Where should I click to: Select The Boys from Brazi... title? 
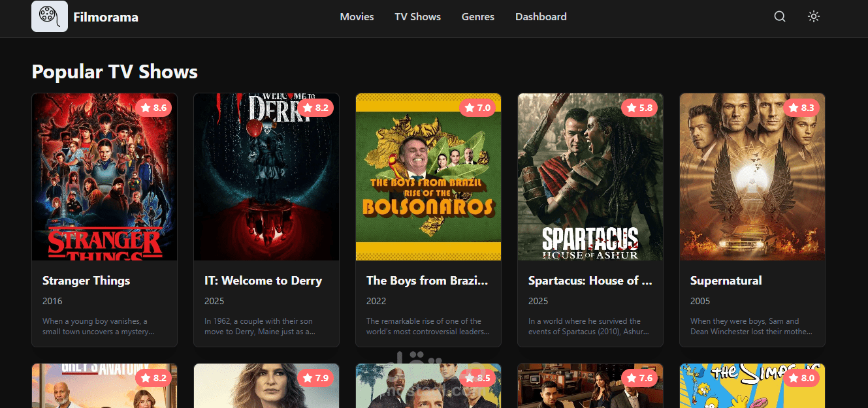pyautogui.click(x=427, y=281)
